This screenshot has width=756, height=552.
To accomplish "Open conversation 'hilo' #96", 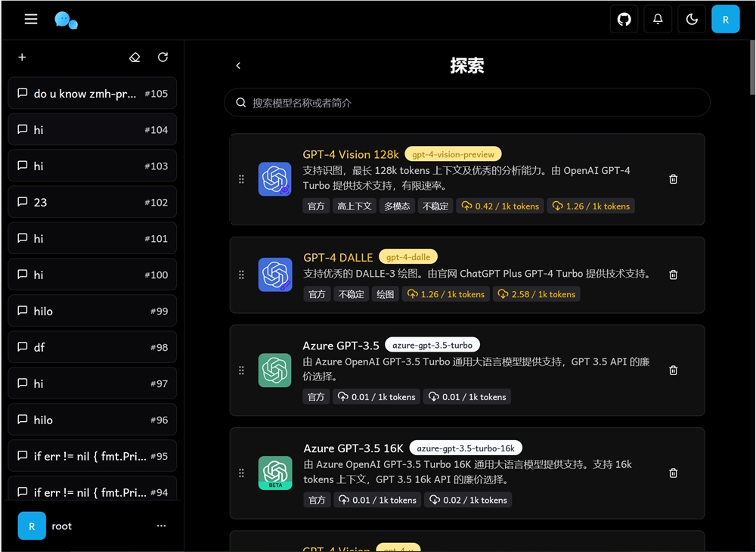I will point(92,420).
